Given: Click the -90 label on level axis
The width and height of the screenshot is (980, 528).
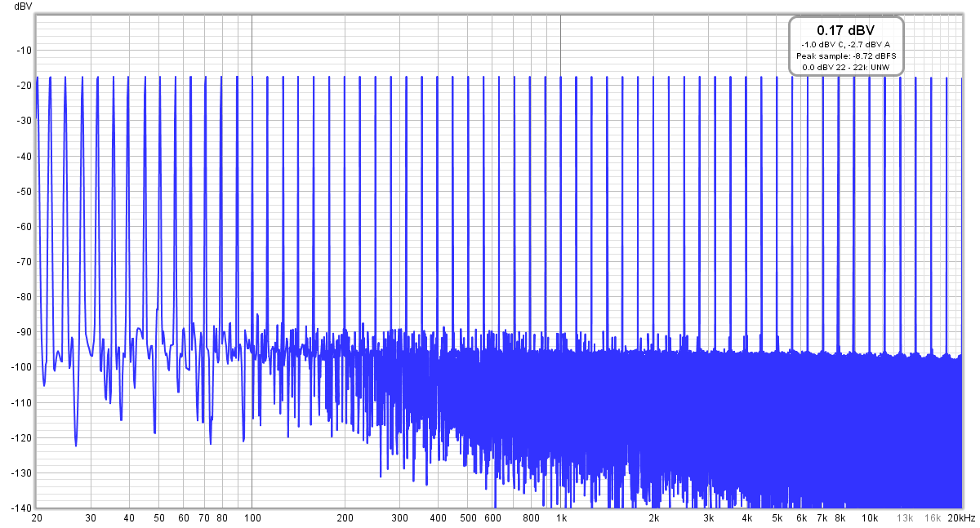Looking at the screenshot, I should pos(23,332).
